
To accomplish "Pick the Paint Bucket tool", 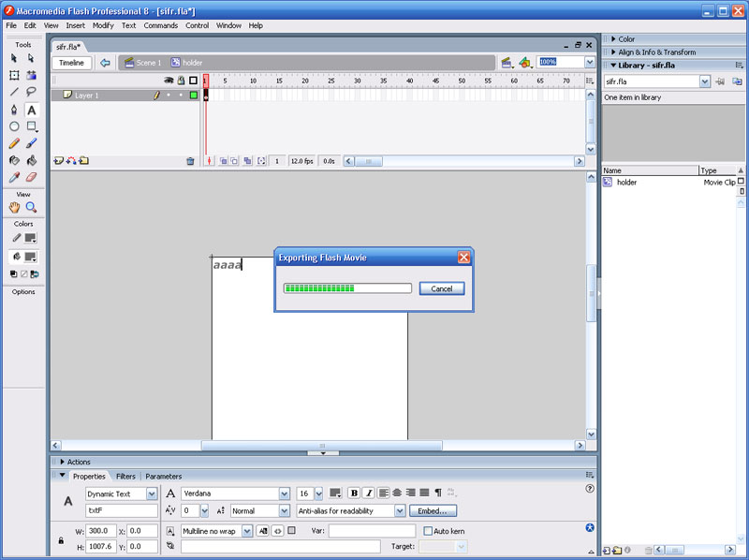I will (31, 160).
